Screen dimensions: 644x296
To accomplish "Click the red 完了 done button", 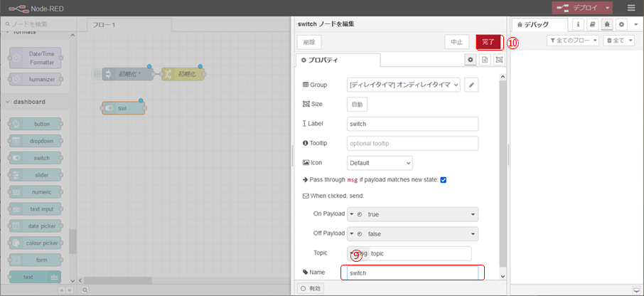I will tap(488, 42).
